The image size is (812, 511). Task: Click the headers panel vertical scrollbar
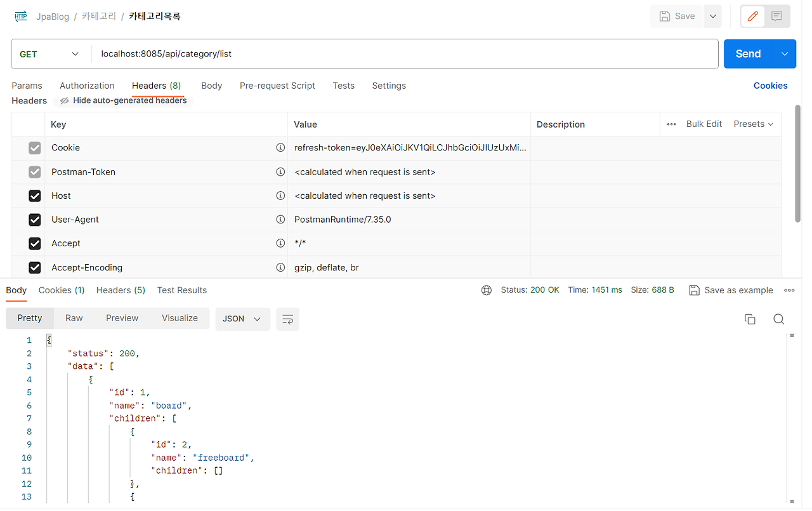(798, 164)
